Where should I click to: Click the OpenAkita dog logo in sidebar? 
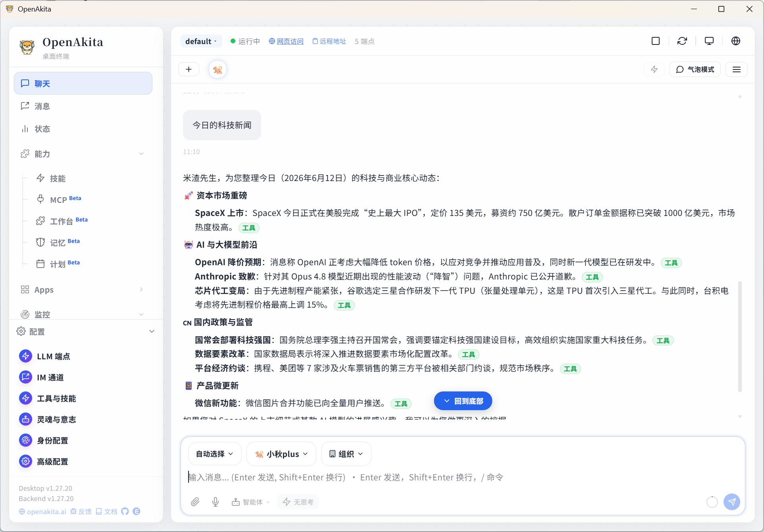point(27,47)
